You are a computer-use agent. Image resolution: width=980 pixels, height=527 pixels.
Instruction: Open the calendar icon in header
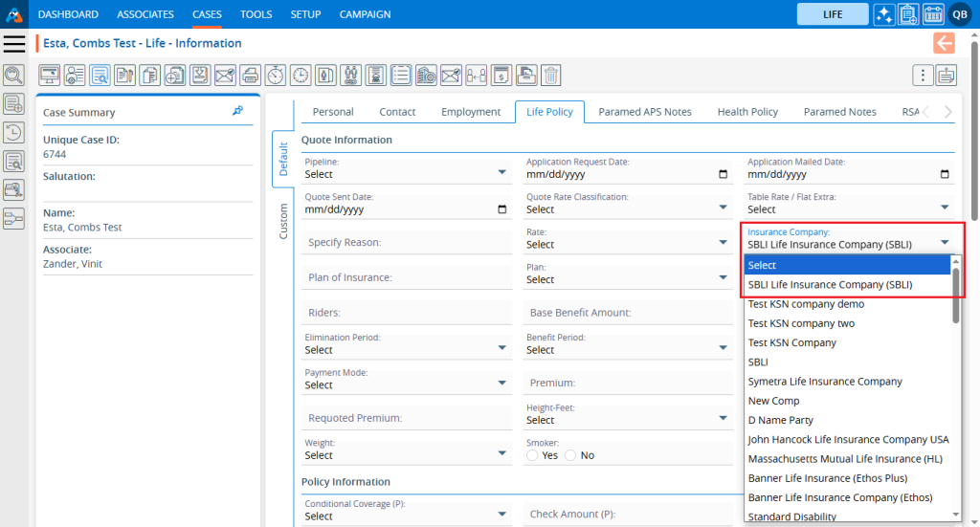pos(933,14)
